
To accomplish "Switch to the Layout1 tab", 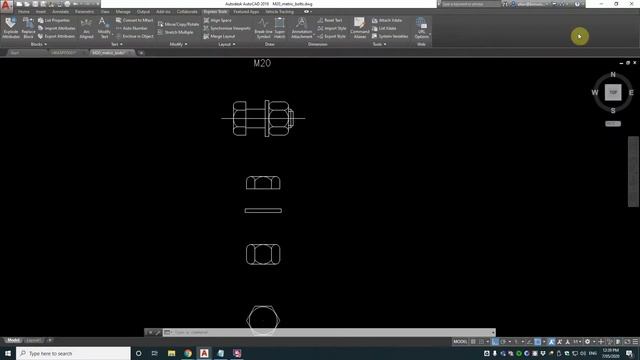I will tap(33, 340).
